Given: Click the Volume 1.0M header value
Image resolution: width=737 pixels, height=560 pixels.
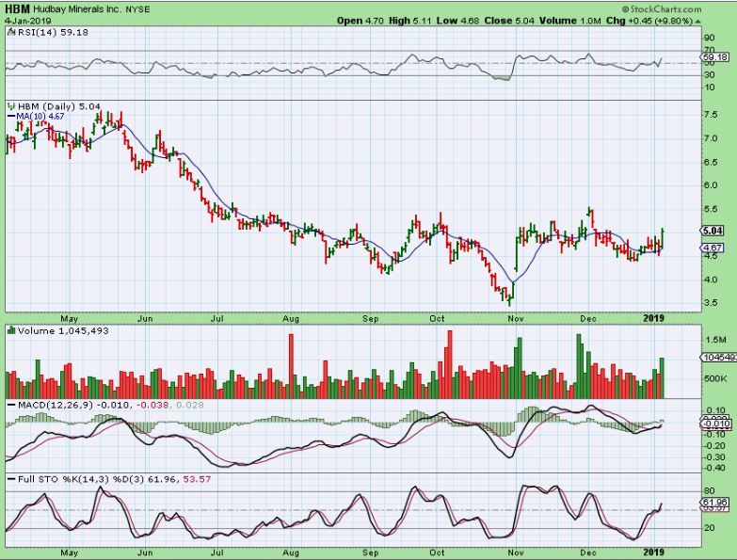Looking at the screenshot, I should pos(570,21).
